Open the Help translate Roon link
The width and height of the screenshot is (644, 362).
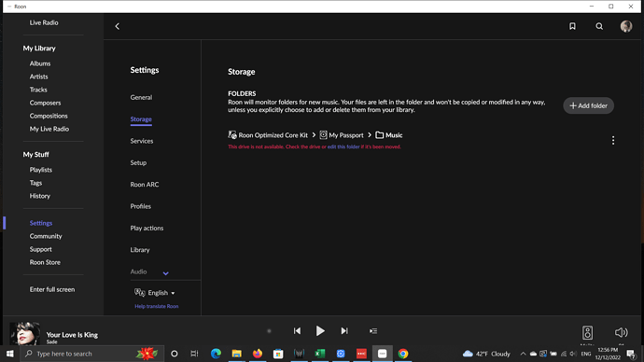pyautogui.click(x=157, y=306)
